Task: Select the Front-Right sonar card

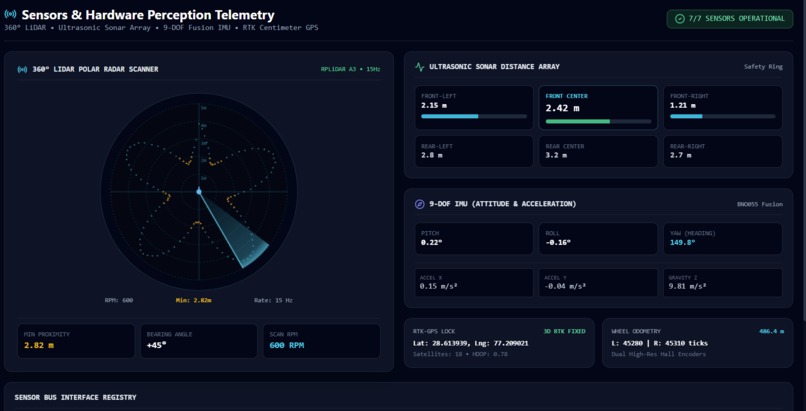Action: click(x=723, y=107)
